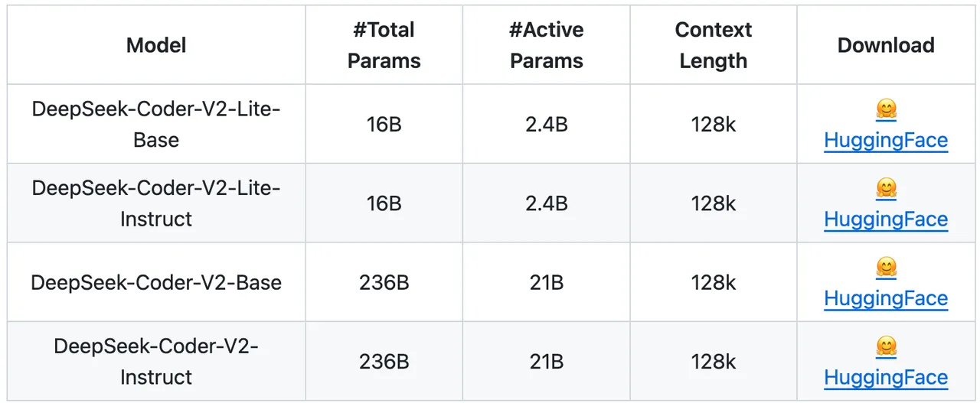Viewport: 980px width, 403px height.
Task: Follow the HuggingFace link for DeepSeek-Coder-V2-Base
Action: (886, 298)
